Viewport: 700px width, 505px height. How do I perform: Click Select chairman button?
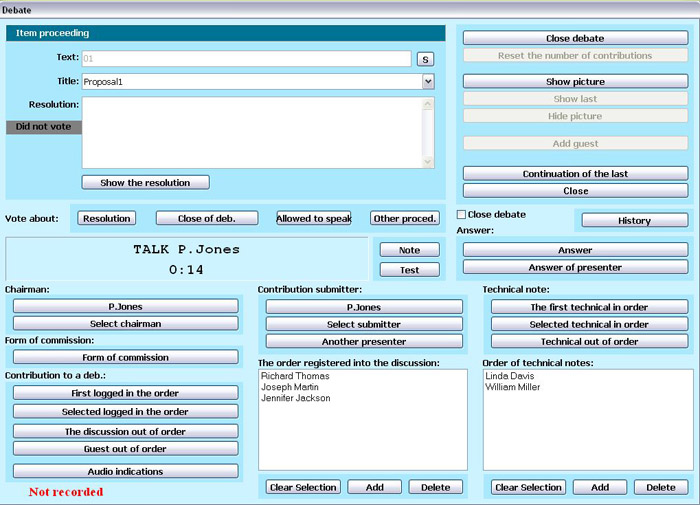[x=126, y=324]
